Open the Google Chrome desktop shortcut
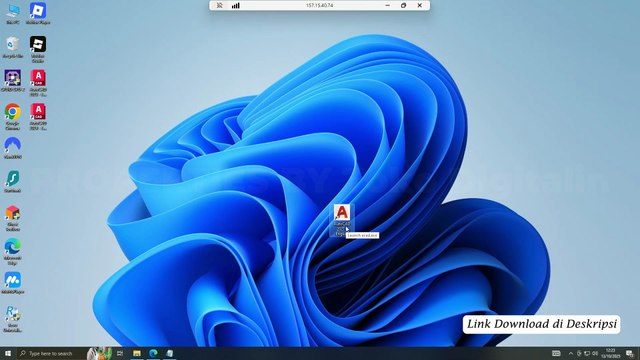The width and height of the screenshot is (640, 360). click(x=13, y=117)
